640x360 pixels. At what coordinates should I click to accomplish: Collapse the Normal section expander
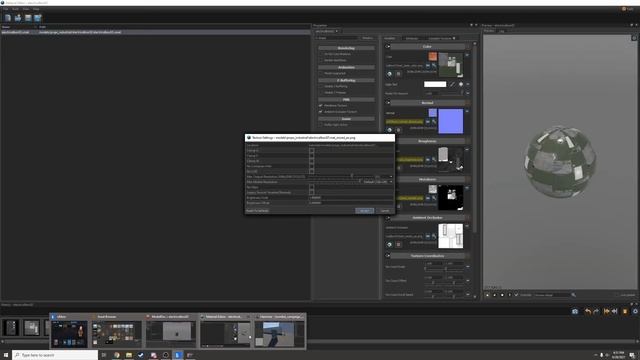pos(388,103)
